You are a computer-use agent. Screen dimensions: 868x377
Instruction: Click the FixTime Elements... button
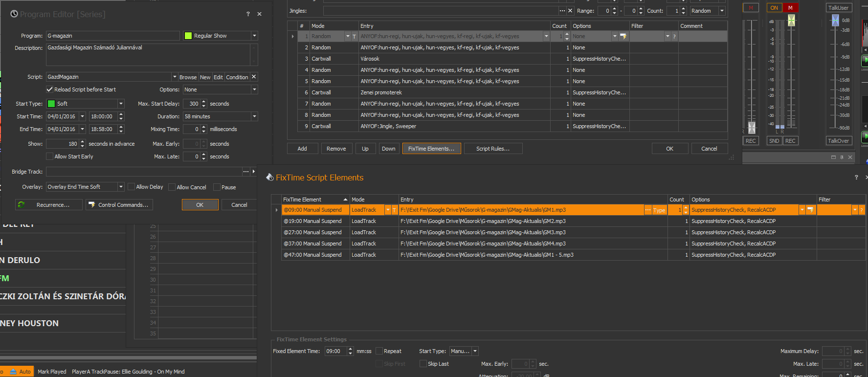(x=431, y=149)
